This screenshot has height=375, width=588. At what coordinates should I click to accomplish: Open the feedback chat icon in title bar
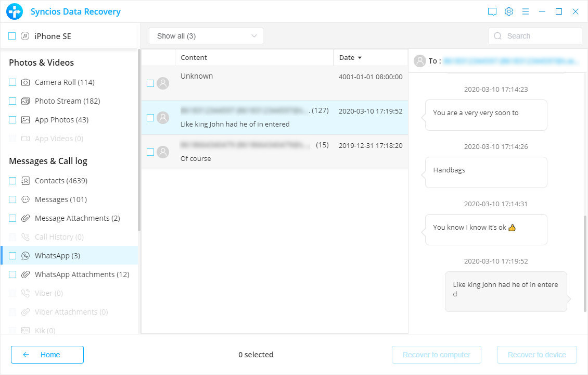pos(492,11)
